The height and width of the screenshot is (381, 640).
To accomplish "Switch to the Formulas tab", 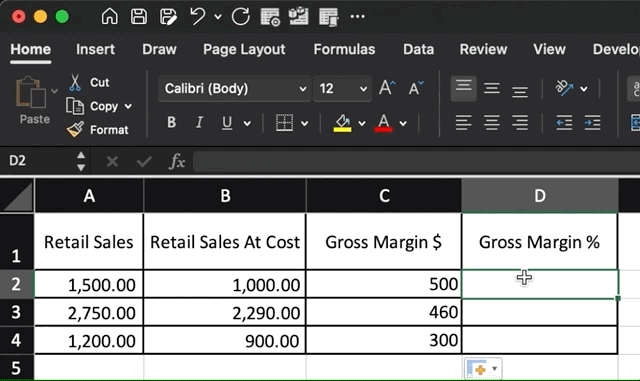I will click(344, 49).
